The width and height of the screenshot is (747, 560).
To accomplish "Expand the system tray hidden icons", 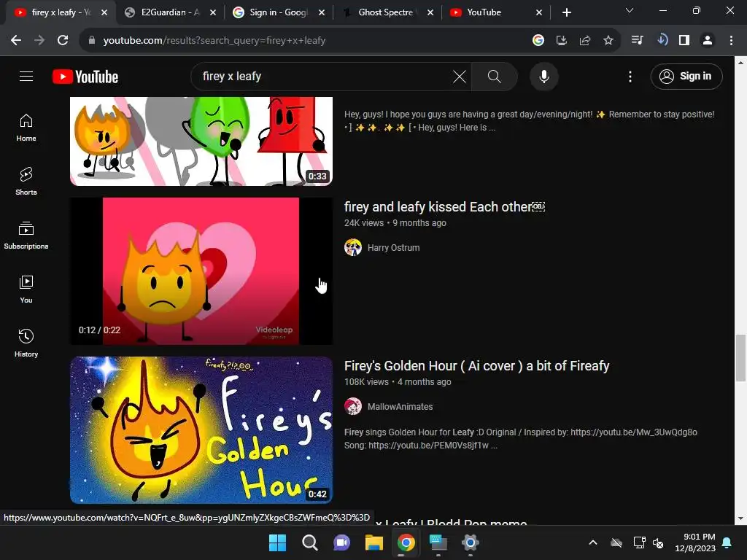I will point(593,542).
